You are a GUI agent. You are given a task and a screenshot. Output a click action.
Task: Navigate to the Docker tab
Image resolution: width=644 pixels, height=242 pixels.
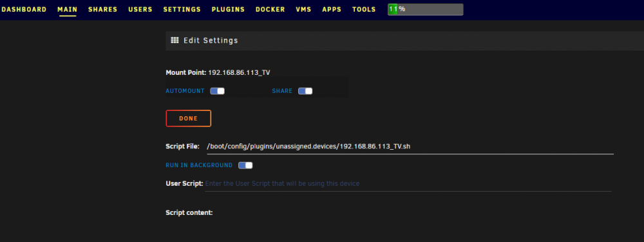270,10
